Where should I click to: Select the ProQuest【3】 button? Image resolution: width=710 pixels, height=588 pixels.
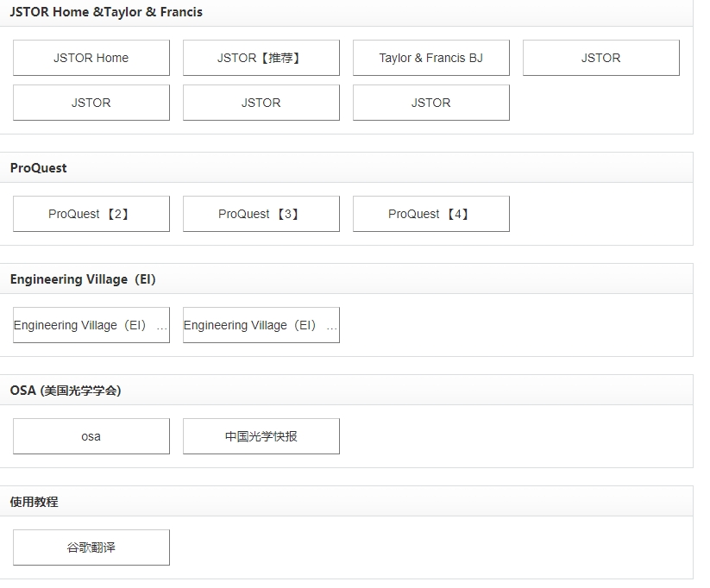pos(261,214)
